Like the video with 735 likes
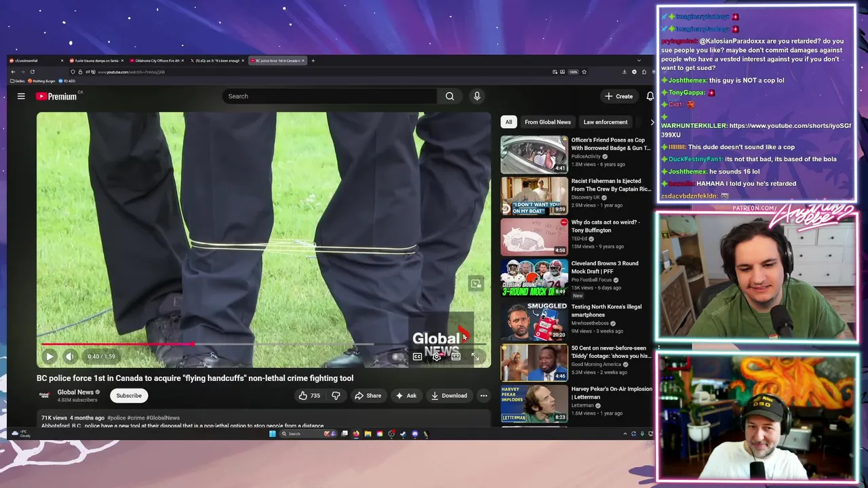The image size is (868, 488). click(x=309, y=396)
